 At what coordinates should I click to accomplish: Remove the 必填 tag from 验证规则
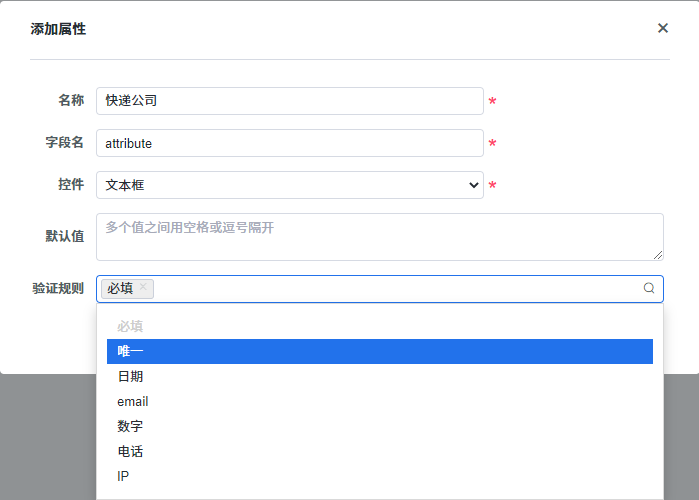pos(143,287)
